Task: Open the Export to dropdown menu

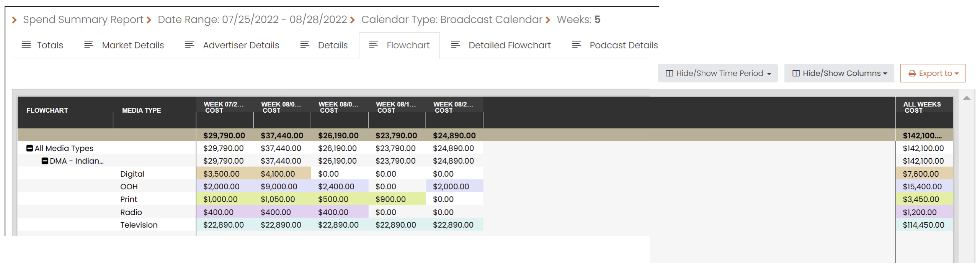Action: 933,73
